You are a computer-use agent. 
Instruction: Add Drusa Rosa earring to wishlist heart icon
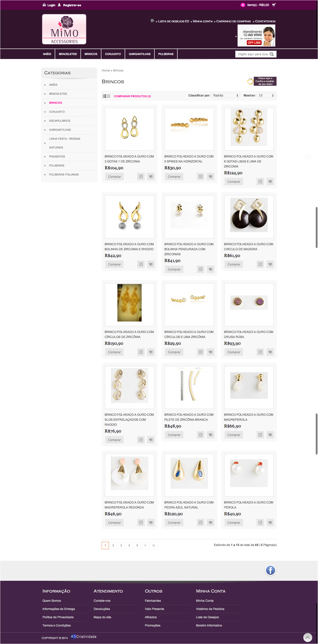coord(270,352)
